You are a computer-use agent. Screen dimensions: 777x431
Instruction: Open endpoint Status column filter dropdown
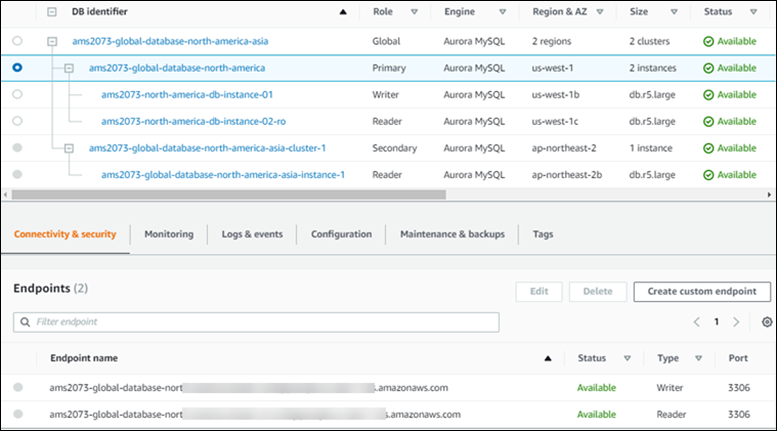[627, 358]
